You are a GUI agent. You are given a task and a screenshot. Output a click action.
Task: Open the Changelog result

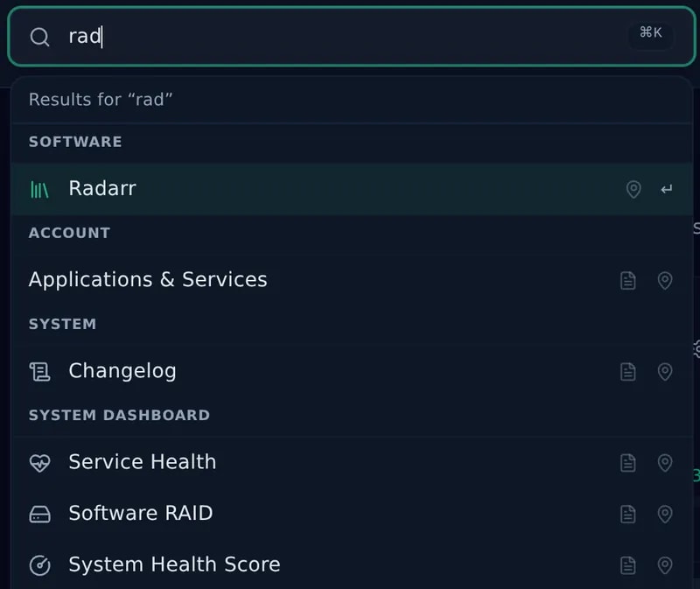[x=352, y=371]
